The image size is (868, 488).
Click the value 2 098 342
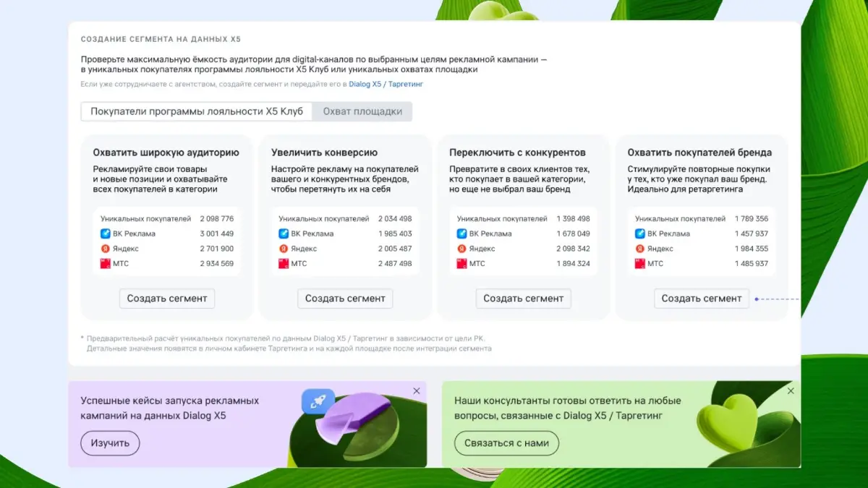574,249
